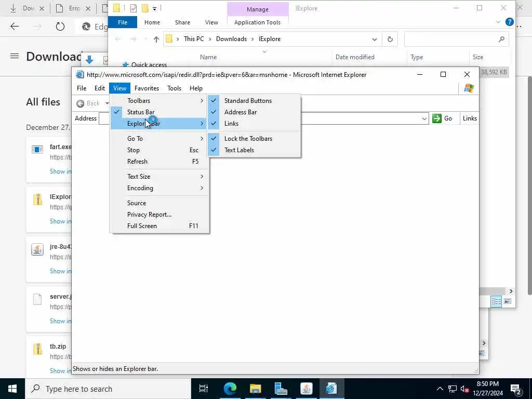
Task: Click the muted volume tray icon
Action: [x=464, y=389]
